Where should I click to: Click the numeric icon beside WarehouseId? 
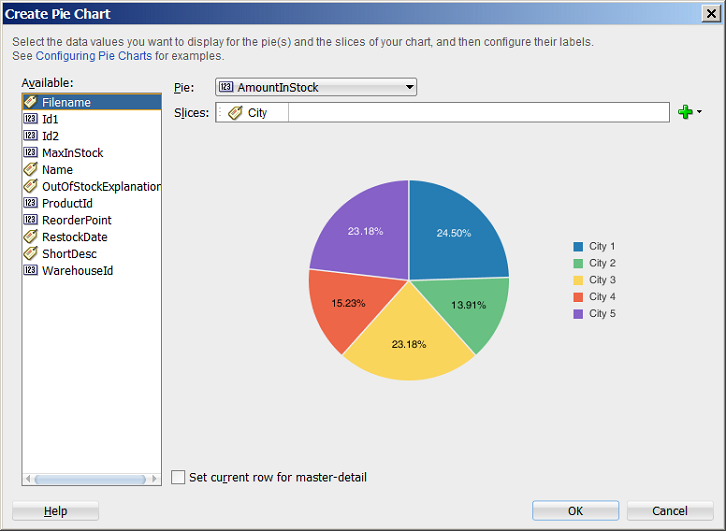[x=31, y=270]
